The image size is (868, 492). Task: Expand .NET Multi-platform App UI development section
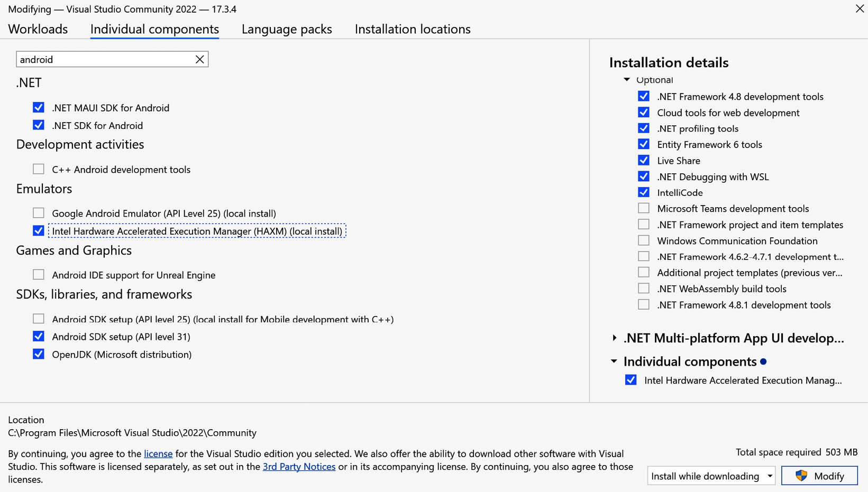pos(614,338)
